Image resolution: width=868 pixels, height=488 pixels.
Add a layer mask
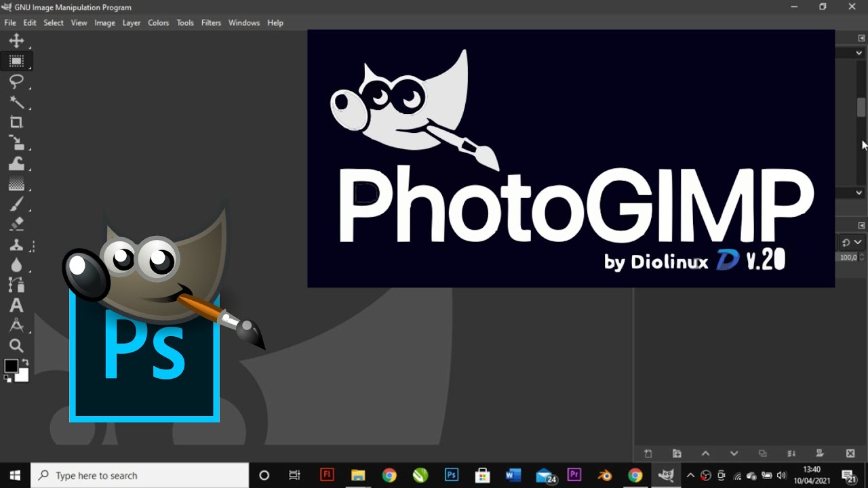pyautogui.click(x=820, y=453)
